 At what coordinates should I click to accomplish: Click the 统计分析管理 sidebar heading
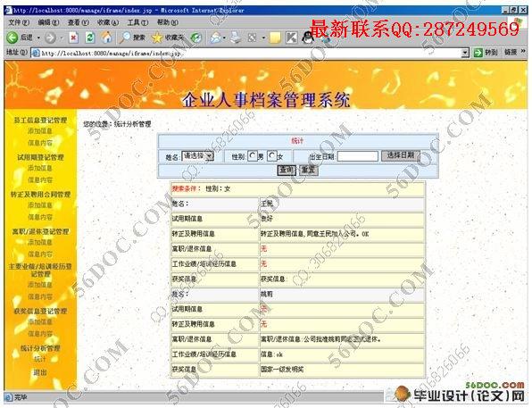click(40, 348)
